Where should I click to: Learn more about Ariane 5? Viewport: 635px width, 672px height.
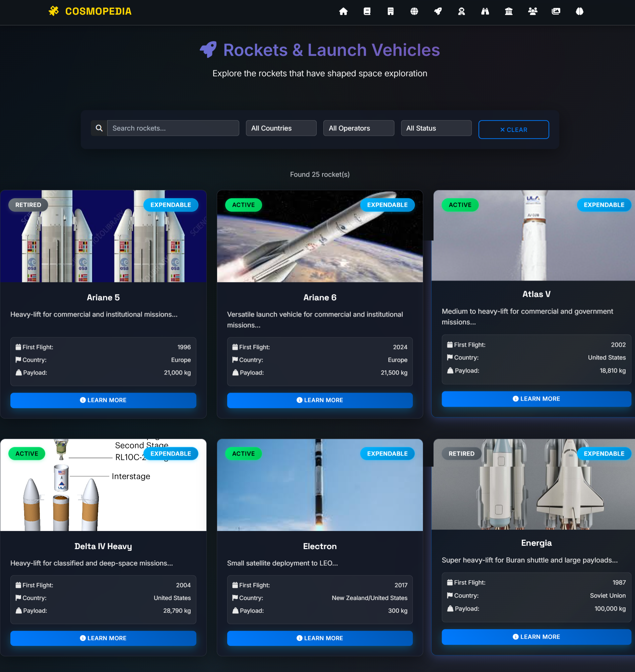click(103, 400)
